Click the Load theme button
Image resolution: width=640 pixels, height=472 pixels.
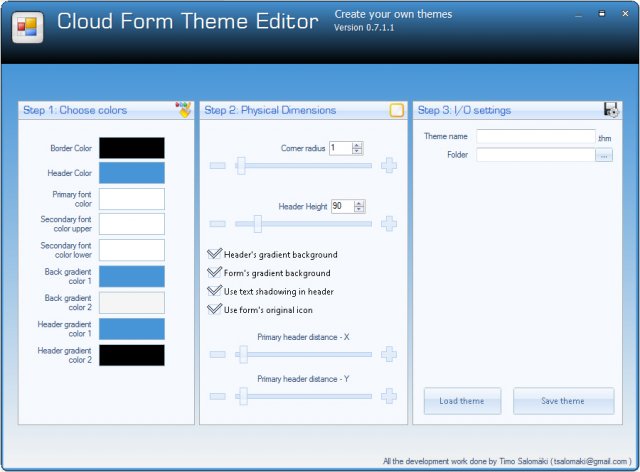[462, 401]
